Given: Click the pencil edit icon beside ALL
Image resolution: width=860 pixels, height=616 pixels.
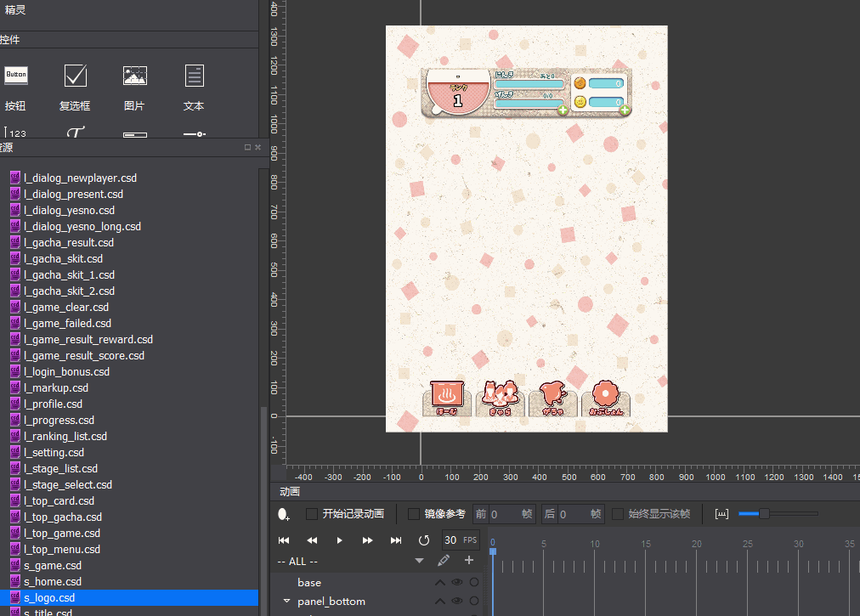Looking at the screenshot, I should coord(443,561).
